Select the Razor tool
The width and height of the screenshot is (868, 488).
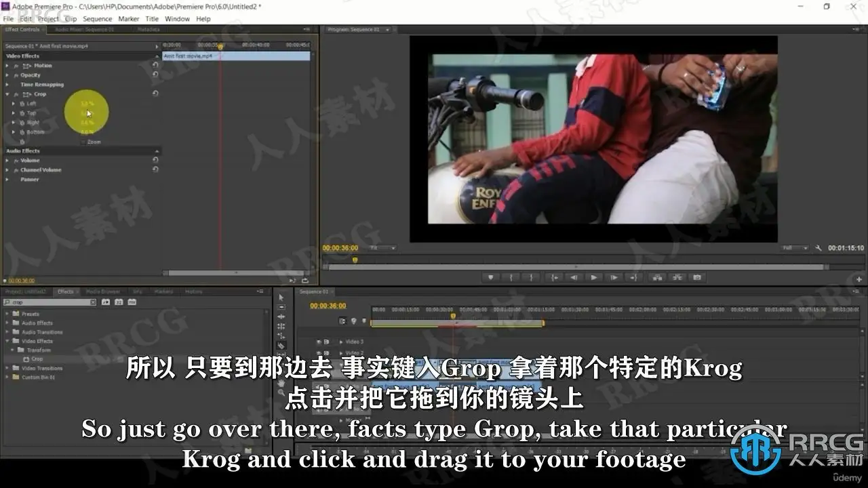[281, 345]
